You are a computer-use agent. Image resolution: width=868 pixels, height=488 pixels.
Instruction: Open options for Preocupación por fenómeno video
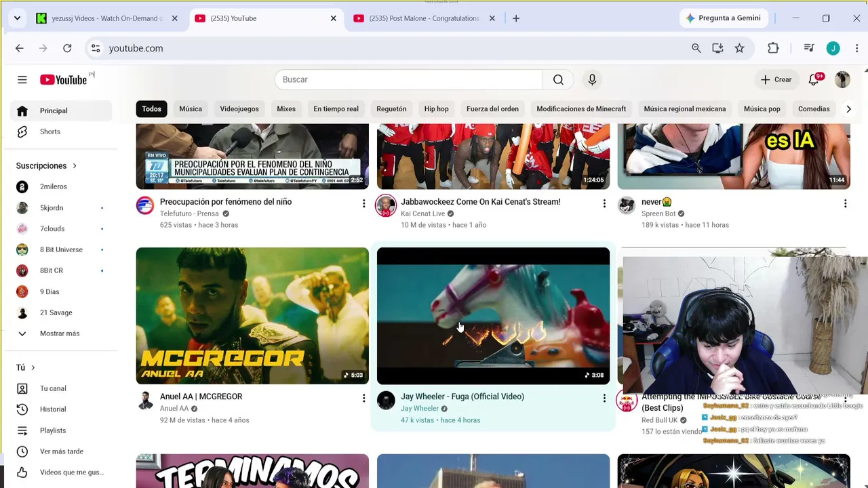363,203
